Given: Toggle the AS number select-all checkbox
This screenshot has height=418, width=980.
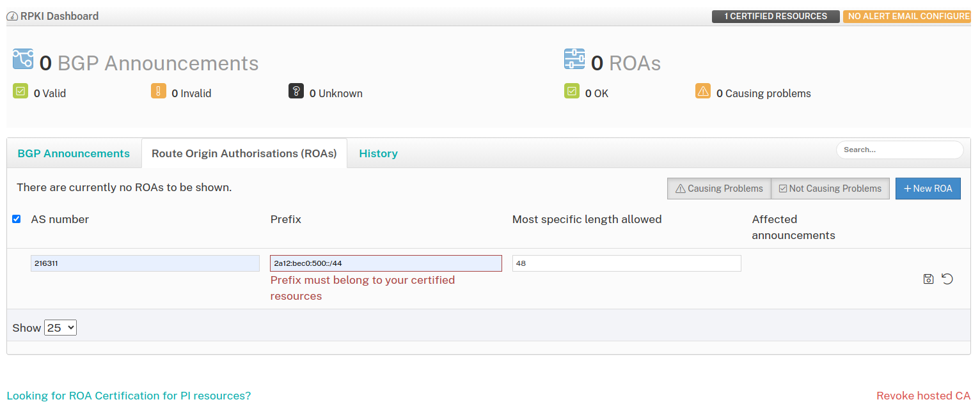Looking at the screenshot, I should 17,219.
